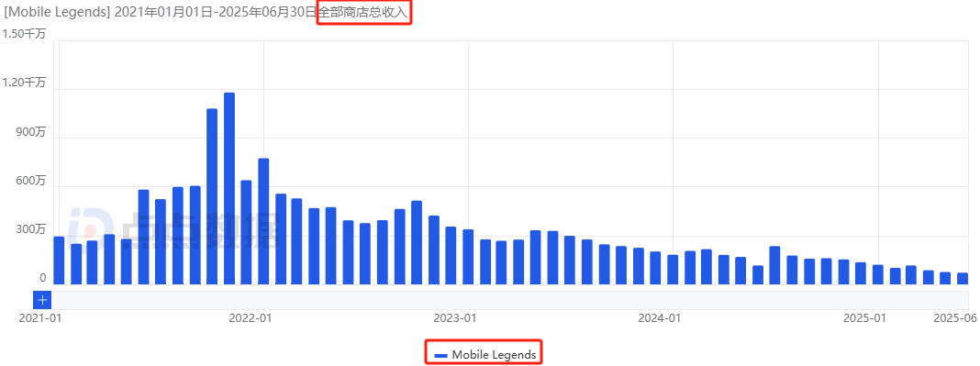Click the plus handle on the zoom slider
This screenshot has height=366, width=980.
point(42,300)
